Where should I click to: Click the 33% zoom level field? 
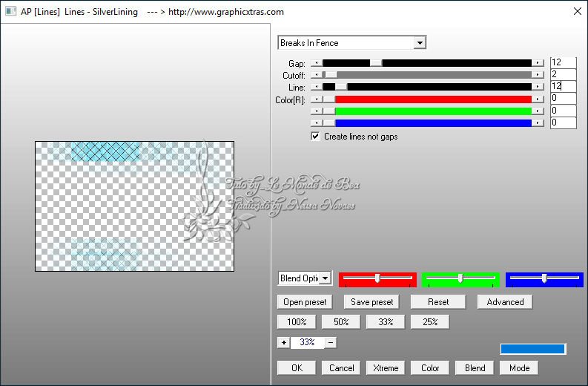307,342
